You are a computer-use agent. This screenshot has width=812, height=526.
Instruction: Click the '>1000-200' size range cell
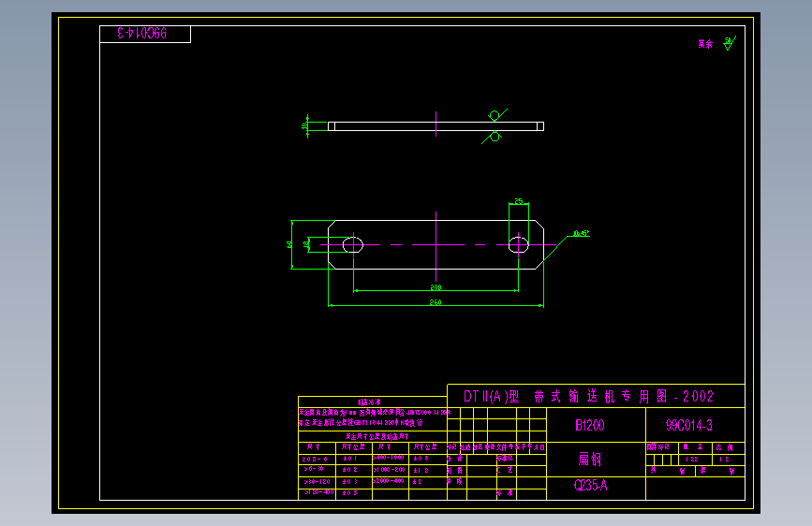pyautogui.click(x=389, y=470)
